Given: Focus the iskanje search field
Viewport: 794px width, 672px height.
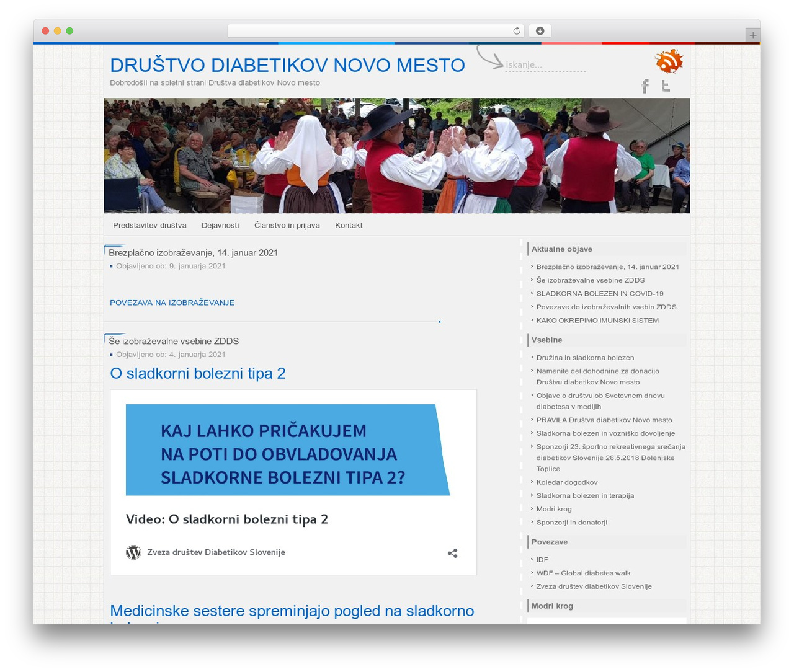Looking at the screenshot, I should click(545, 65).
